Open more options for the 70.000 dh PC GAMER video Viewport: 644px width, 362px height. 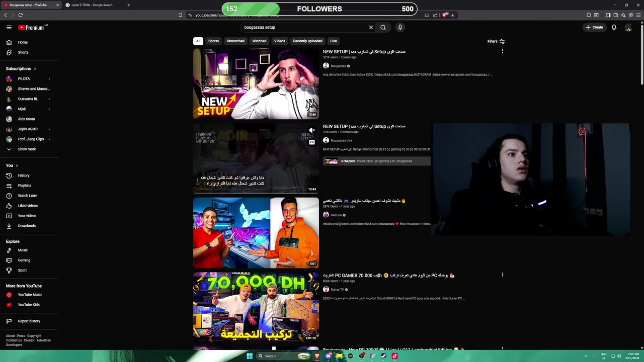point(502,275)
